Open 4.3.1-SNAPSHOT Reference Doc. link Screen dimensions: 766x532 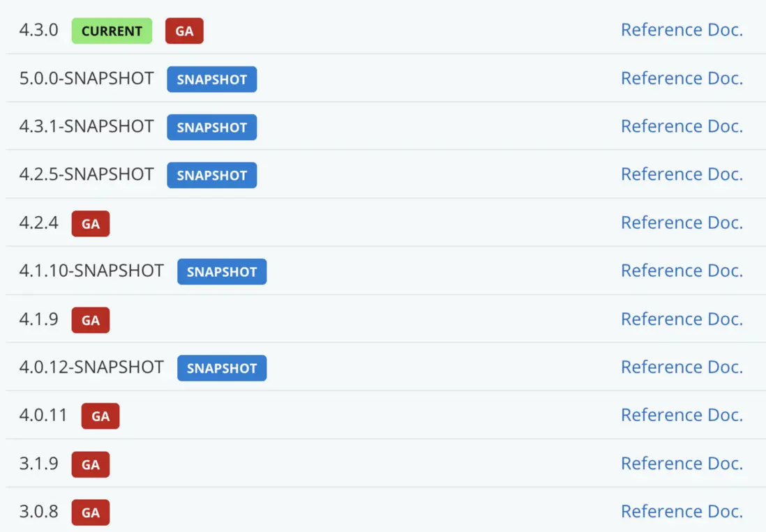point(682,126)
